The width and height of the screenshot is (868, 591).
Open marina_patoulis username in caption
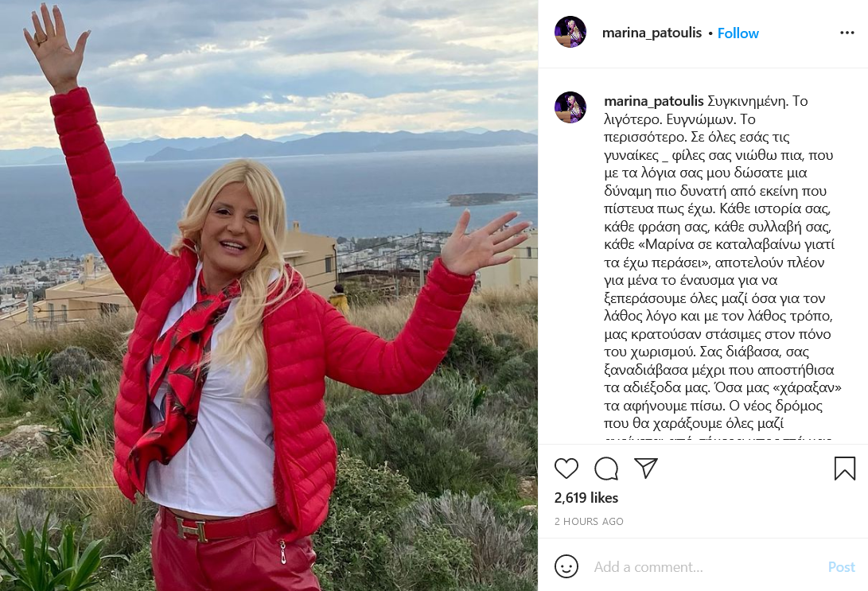654,101
